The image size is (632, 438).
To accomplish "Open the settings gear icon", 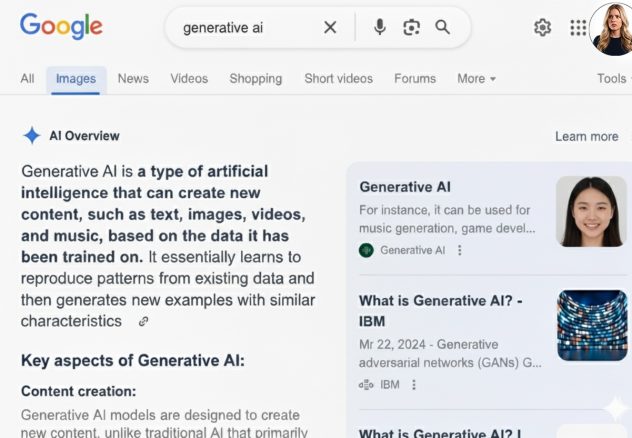I will click(x=542, y=28).
